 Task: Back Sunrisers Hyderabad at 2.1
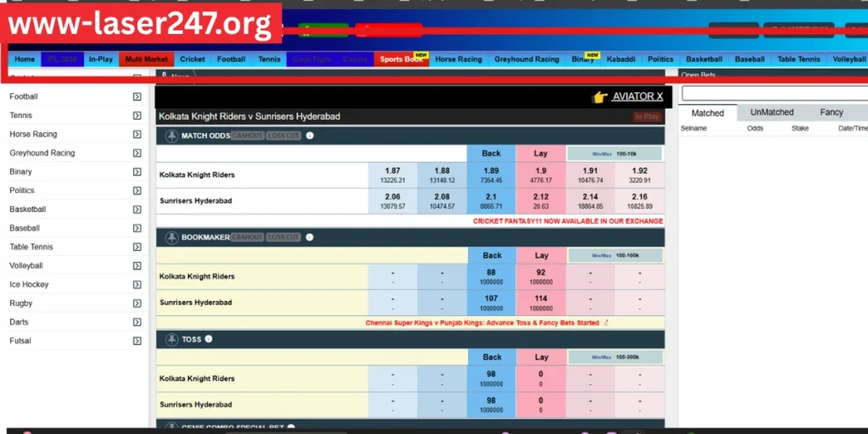click(x=491, y=201)
